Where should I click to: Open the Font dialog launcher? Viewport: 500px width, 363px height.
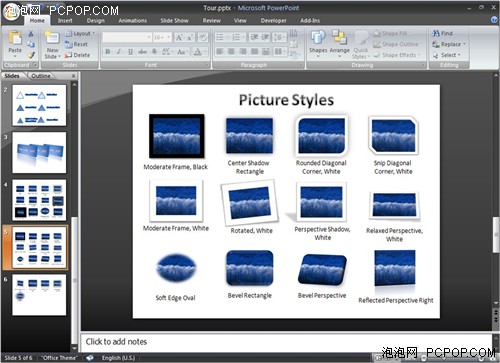pos(207,65)
